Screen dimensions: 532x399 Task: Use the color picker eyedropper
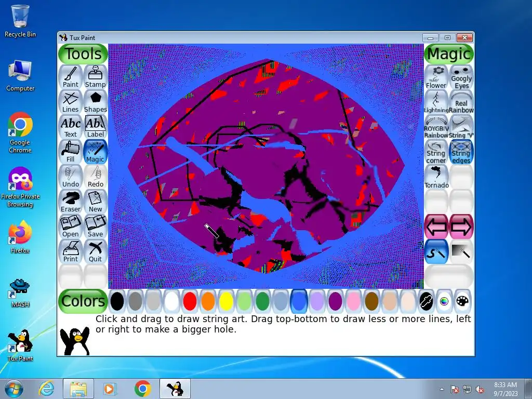pyautogui.click(x=426, y=301)
